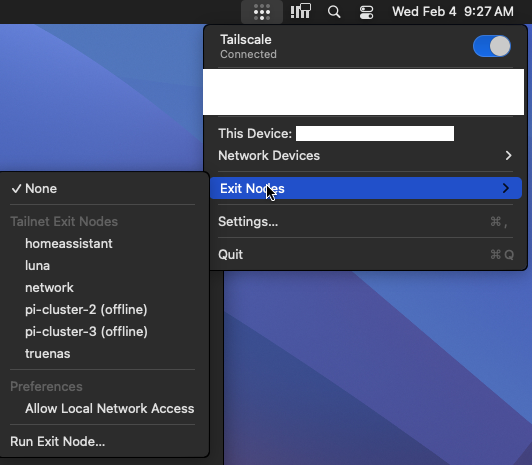532x465 pixels.
Task: Click the Tailscale Connected header
Action: (x=248, y=46)
